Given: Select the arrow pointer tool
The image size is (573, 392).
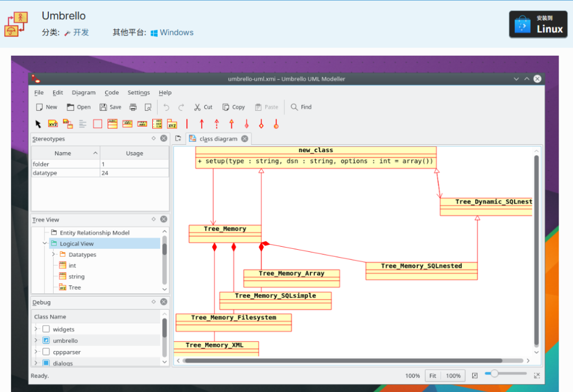Looking at the screenshot, I should (38, 124).
